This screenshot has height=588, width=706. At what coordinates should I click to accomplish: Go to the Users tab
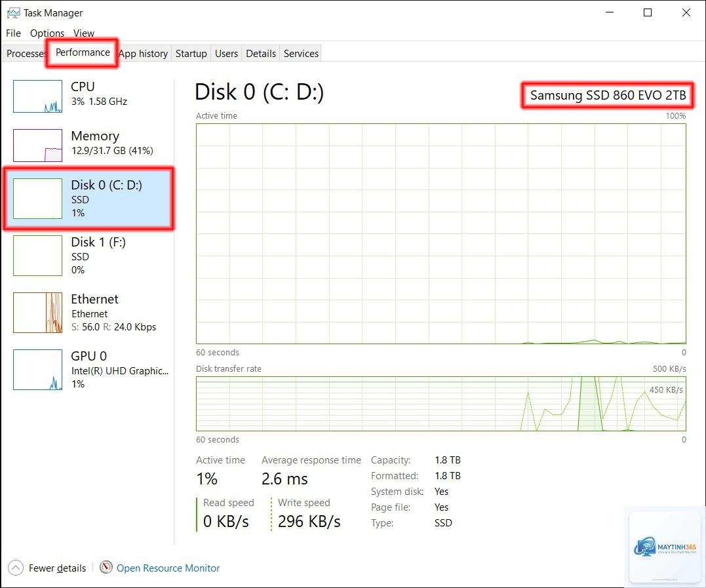[x=226, y=54]
